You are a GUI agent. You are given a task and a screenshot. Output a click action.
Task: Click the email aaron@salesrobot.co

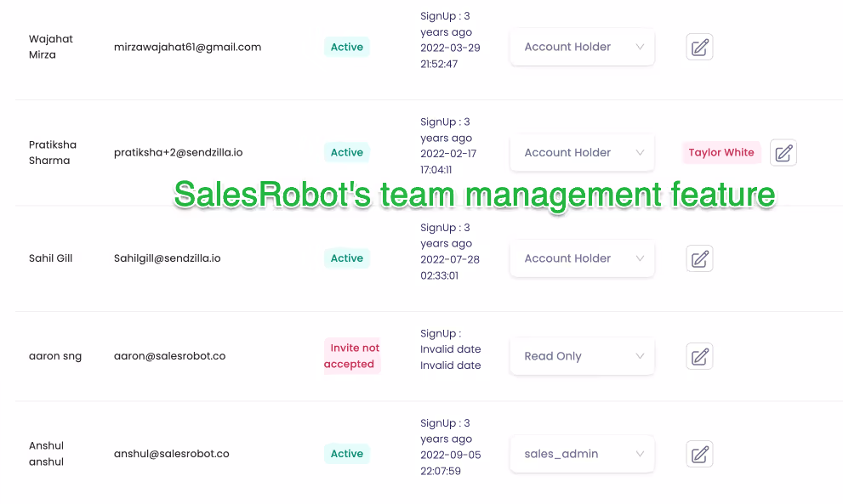click(169, 356)
